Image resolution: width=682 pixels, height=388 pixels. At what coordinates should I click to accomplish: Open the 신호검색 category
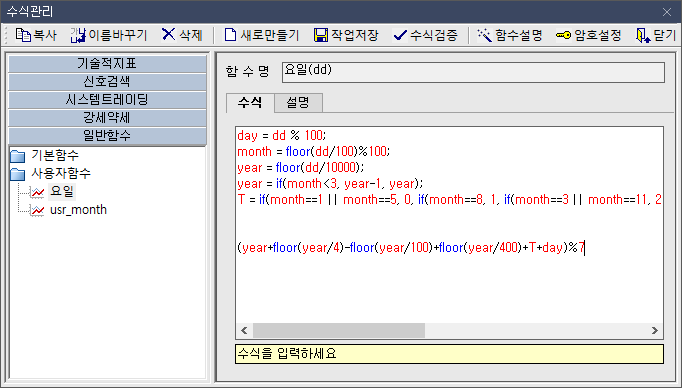tap(107, 82)
